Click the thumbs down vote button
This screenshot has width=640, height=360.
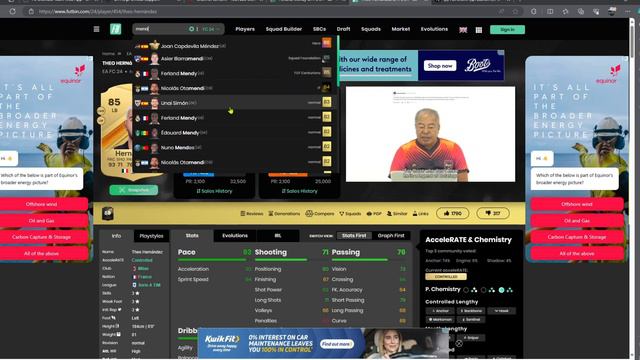tap(493, 213)
